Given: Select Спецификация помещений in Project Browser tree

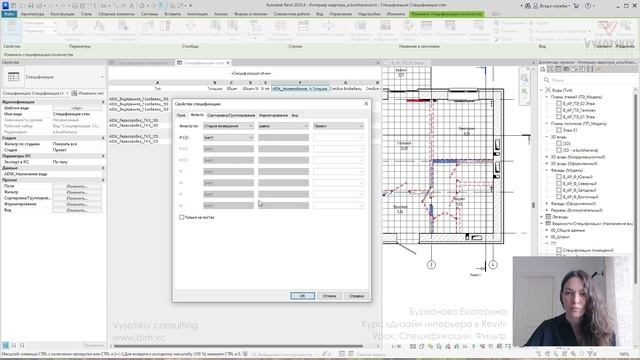Looking at the screenshot, I should tap(588, 250).
